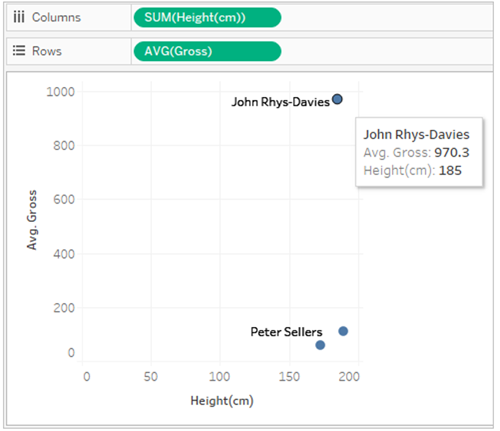Click the Rows shelf label
The height and width of the screenshot is (431, 500).
tap(47, 51)
